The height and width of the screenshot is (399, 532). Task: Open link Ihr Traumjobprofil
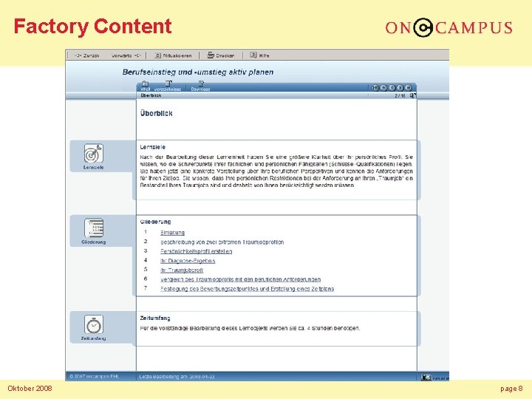pyautogui.click(x=182, y=270)
